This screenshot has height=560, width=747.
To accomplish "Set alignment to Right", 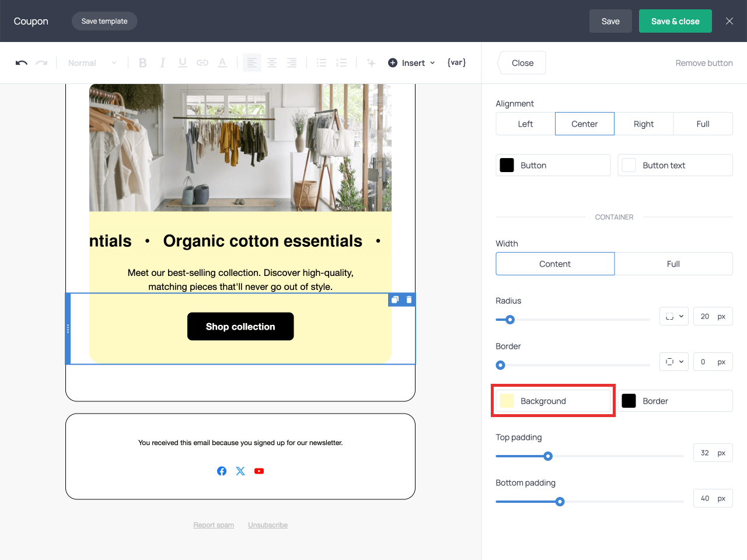I will tap(644, 124).
